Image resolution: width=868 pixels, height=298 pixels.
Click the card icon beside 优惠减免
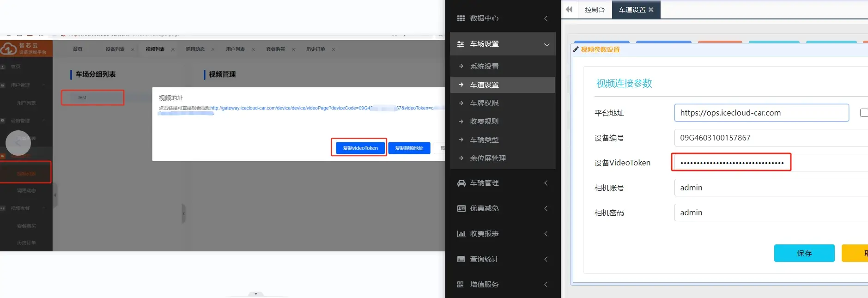point(461,208)
